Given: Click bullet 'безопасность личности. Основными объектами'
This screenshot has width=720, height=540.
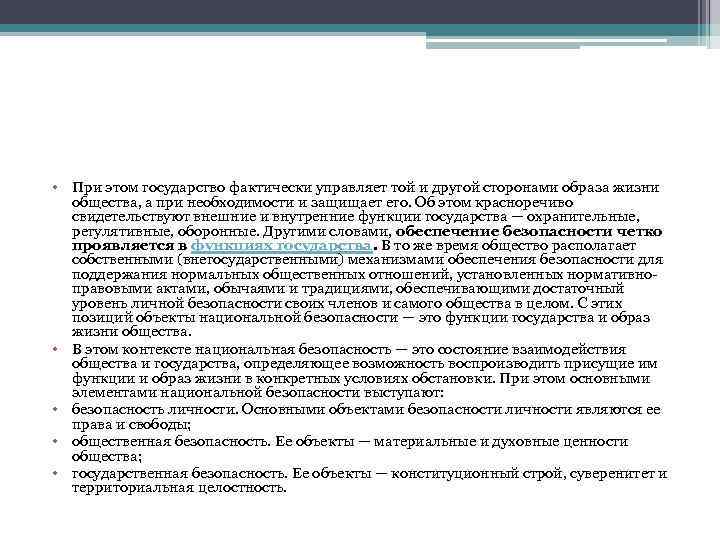Looking at the screenshot, I should 366,416.
